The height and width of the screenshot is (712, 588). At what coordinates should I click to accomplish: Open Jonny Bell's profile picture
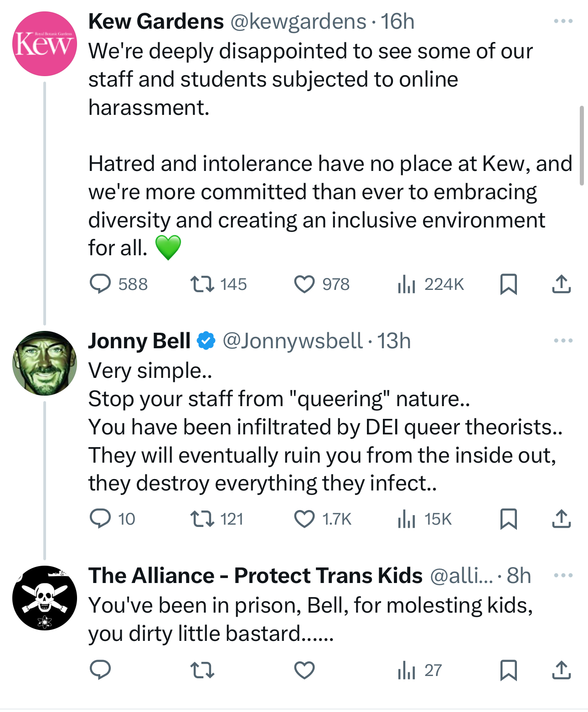click(x=45, y=363)
